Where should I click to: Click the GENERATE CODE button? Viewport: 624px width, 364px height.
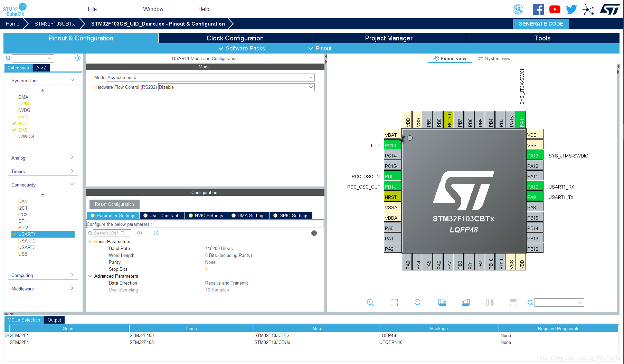click(541, 23)
